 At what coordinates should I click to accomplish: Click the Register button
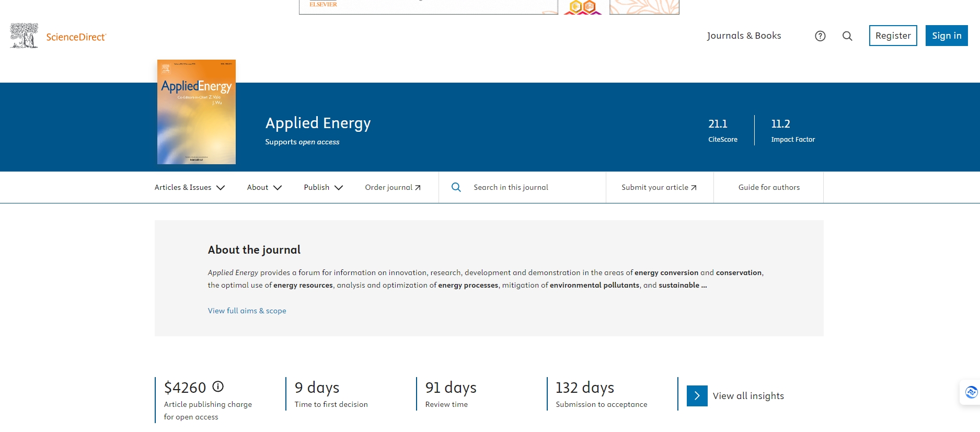click(893, 36)
